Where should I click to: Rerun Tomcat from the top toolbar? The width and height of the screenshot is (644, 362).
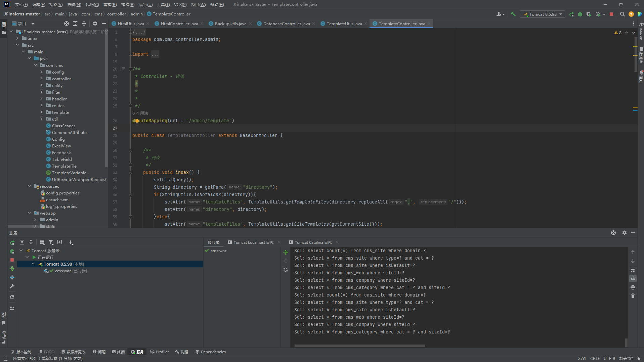tap(571, 14)
